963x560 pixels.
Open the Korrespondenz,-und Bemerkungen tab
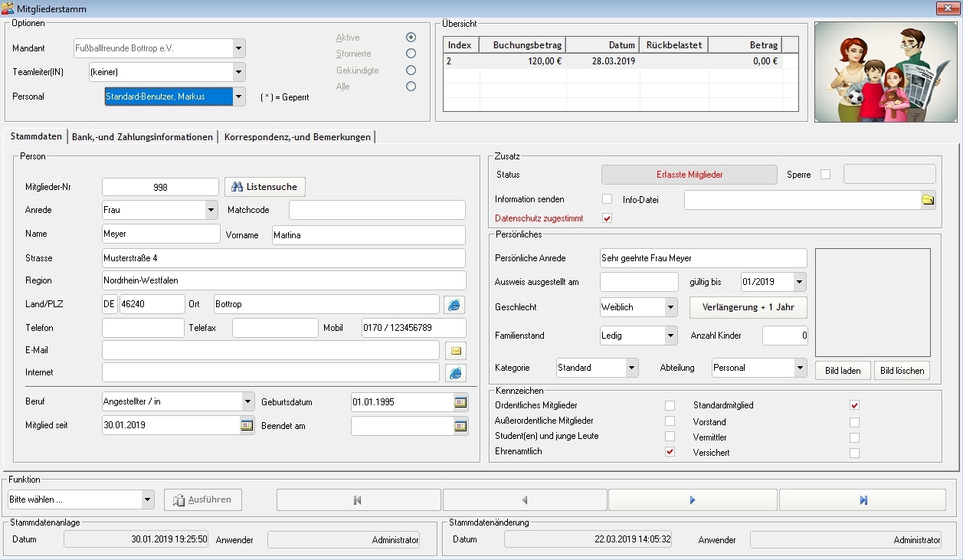tap(297, 137)
